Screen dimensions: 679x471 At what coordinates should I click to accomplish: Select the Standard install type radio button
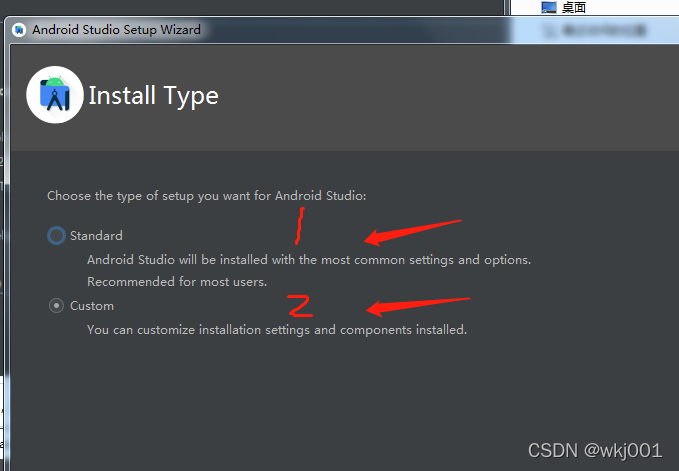point(56,236)
